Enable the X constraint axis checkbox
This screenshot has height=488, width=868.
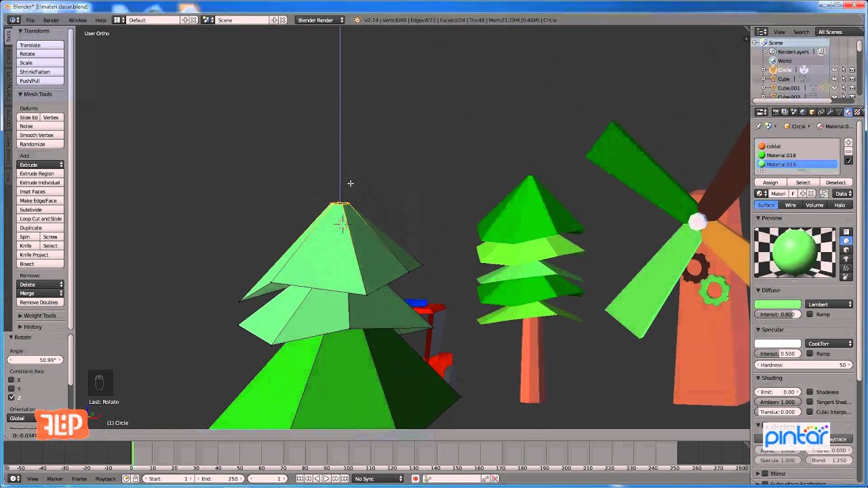(12, 380)
